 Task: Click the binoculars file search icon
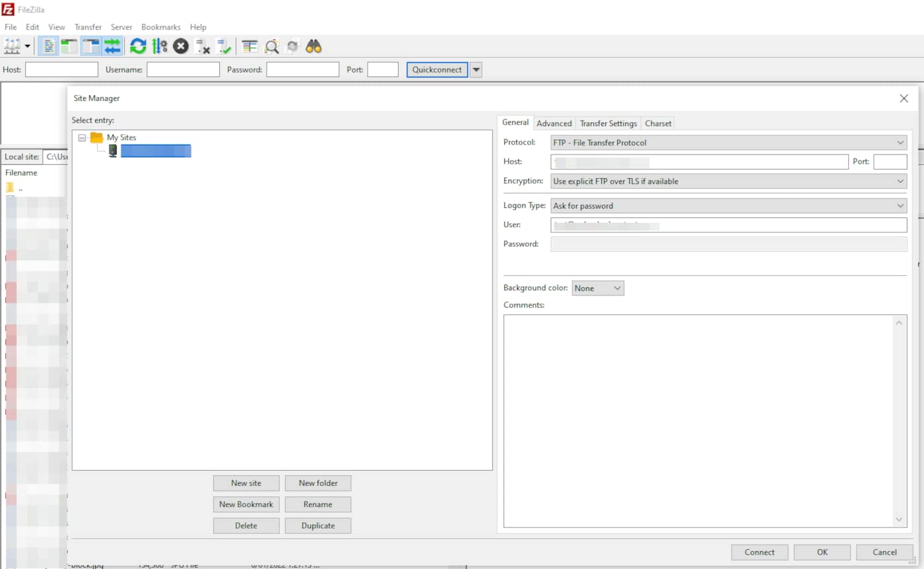pos(314,46)
